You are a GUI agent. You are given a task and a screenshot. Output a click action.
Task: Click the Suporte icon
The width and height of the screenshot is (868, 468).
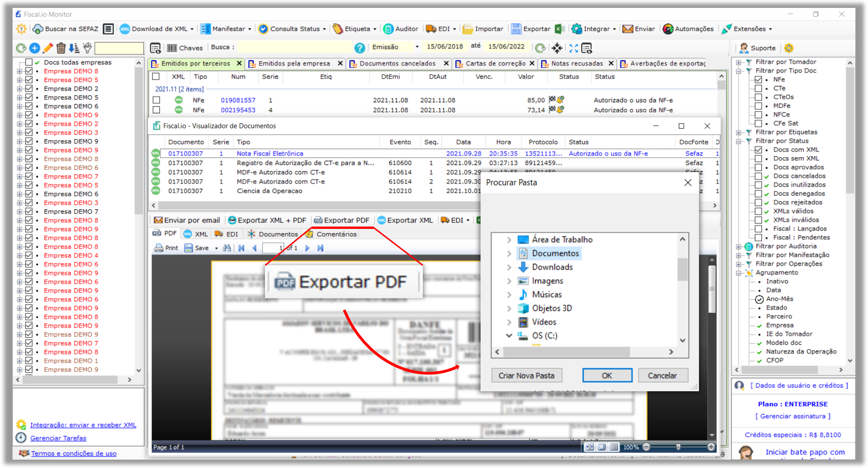click(x=744, y=48)
